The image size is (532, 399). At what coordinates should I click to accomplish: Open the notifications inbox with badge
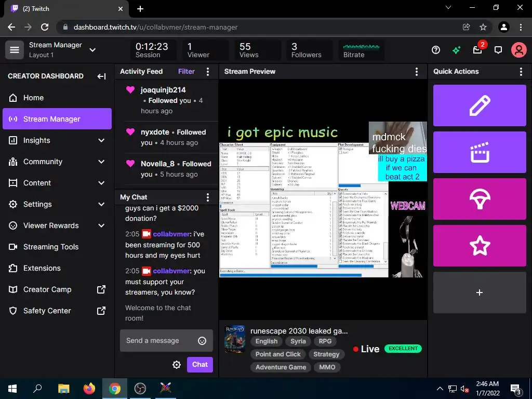478,50
